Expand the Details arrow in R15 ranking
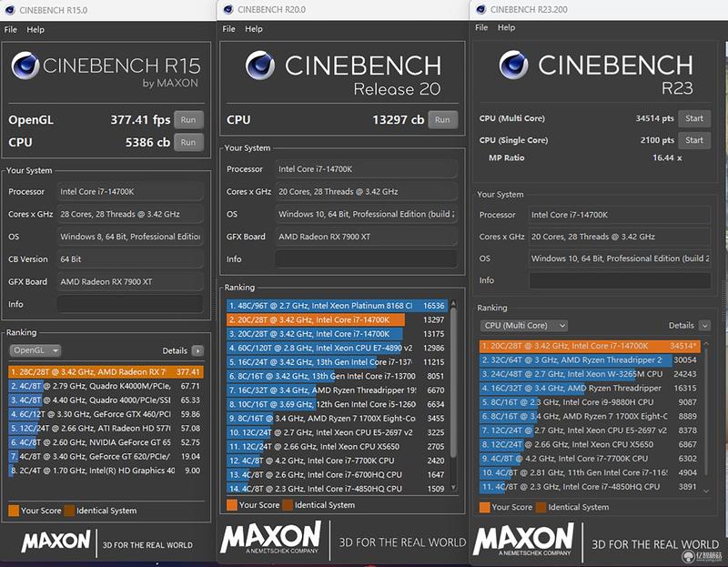The image size is (728, 567). [x=197, y=350]
